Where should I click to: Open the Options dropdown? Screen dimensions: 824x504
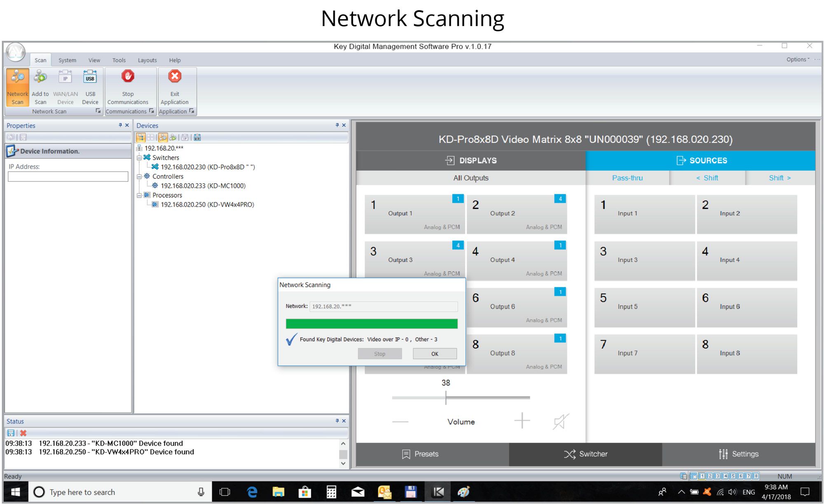click(798, 59)
